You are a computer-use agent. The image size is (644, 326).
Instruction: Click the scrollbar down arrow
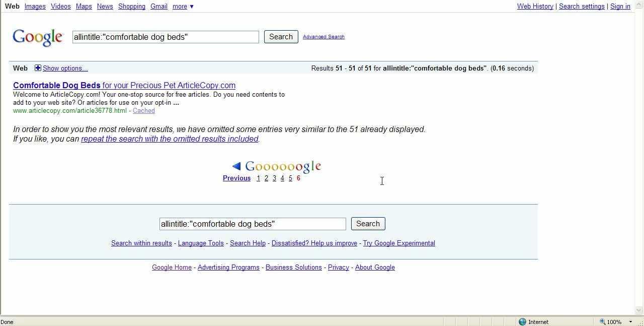(639, 310)
